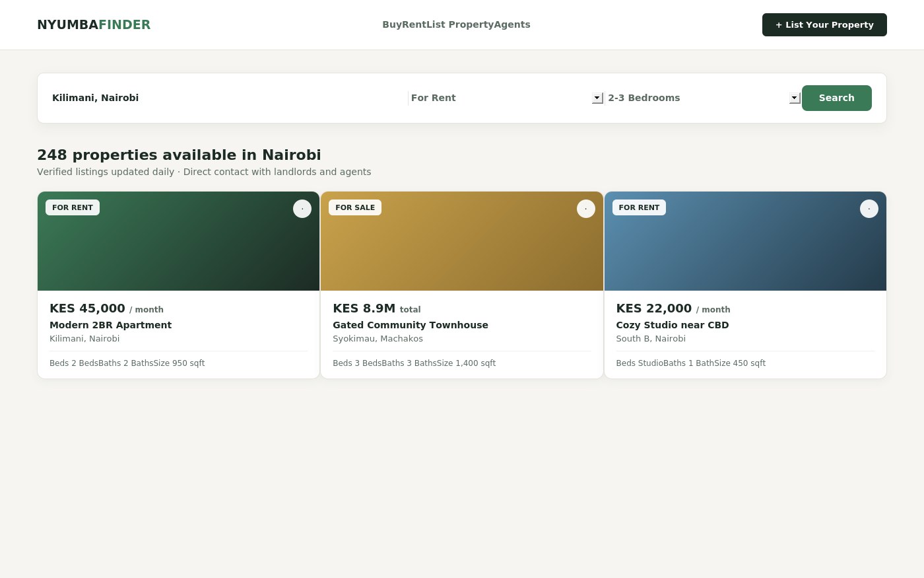Go to the Rent navigation item
Image resolution: width=924 pixels, height=578 pixels.
tap(414, 24)
